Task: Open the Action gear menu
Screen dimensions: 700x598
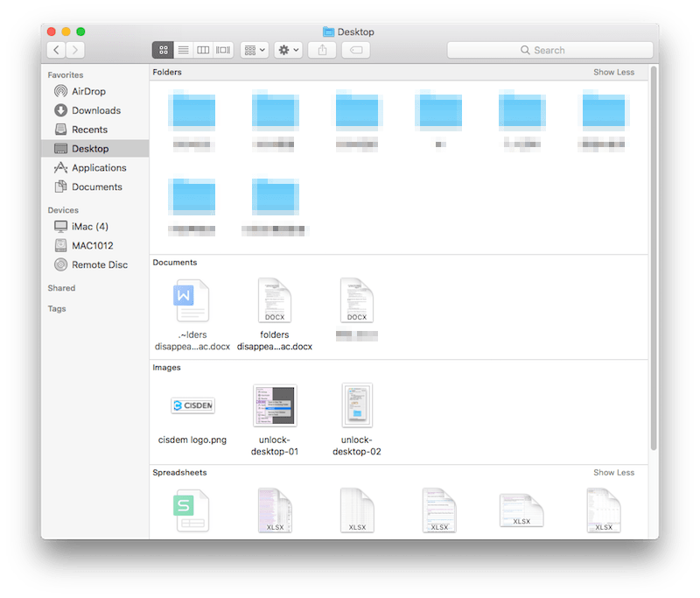Action: pos(289,50)
